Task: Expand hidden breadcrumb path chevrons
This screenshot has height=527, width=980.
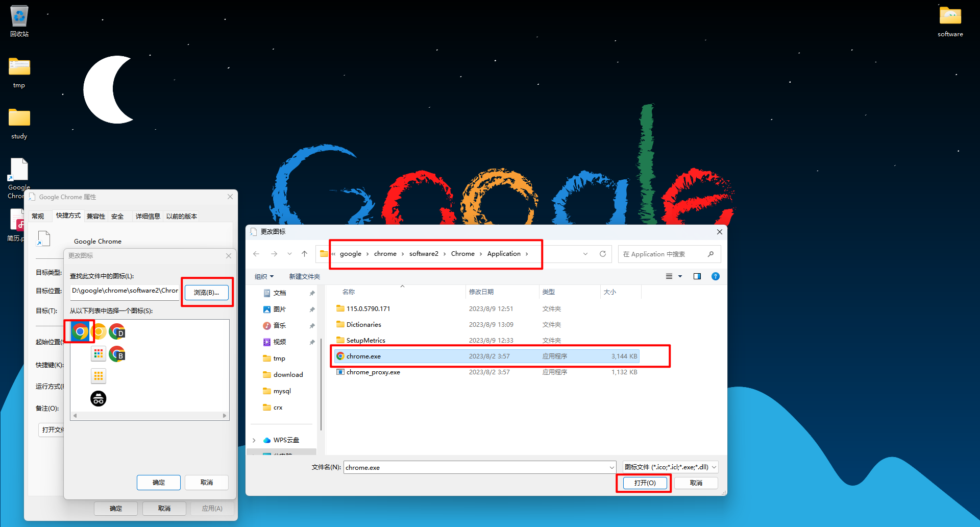Action: 334,254
